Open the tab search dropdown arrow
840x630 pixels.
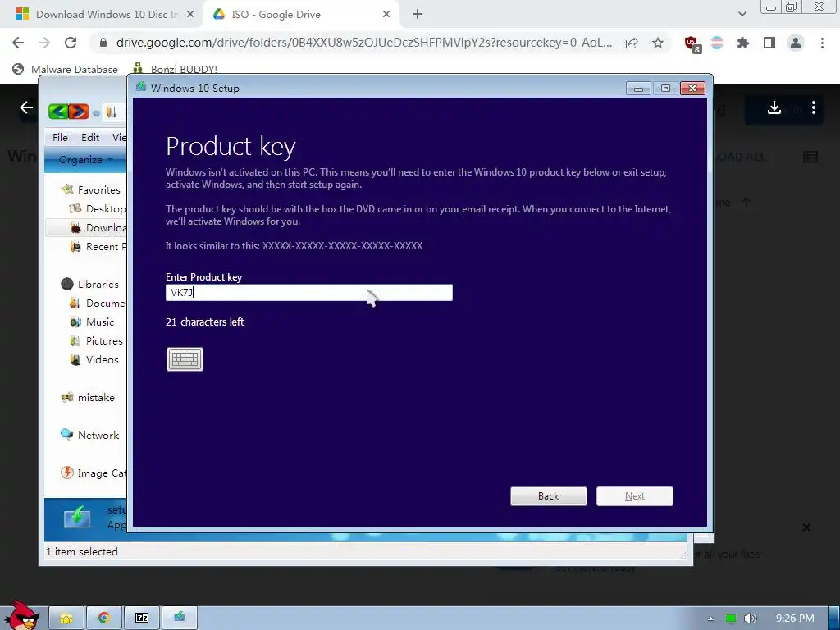click(x=742, y=15)
